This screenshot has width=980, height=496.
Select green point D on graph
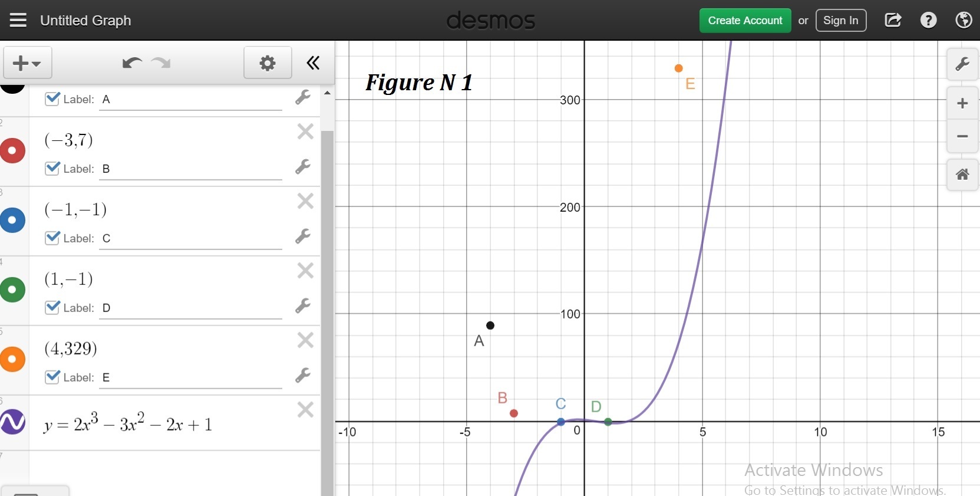coord(608,422)
